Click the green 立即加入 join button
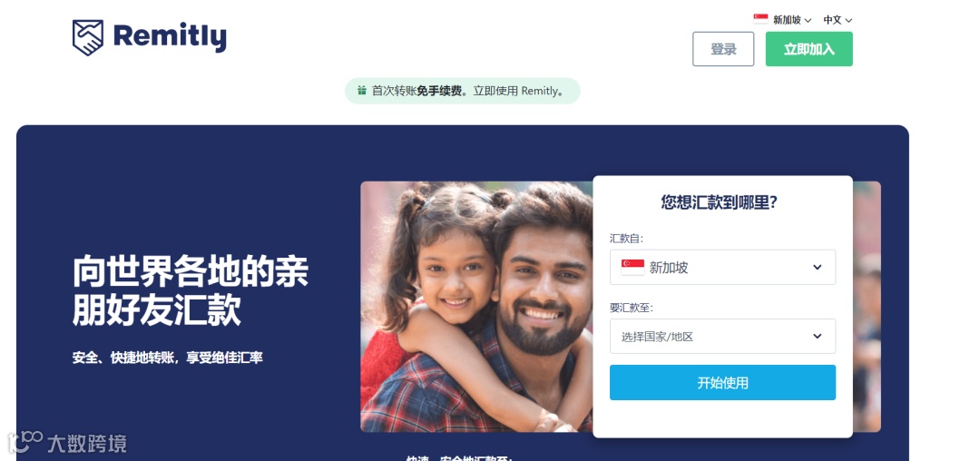This screenshot has height=461, width=980. coord(808,49)
